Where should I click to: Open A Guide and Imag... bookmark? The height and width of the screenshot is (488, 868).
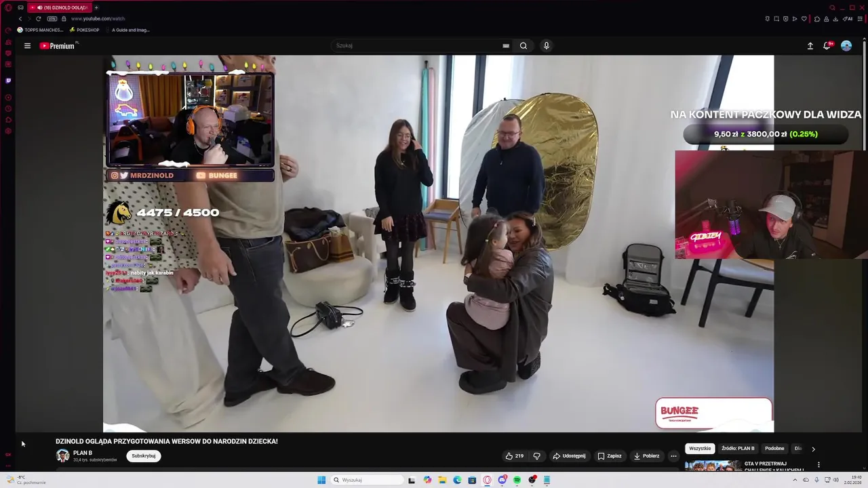point(127,30)
